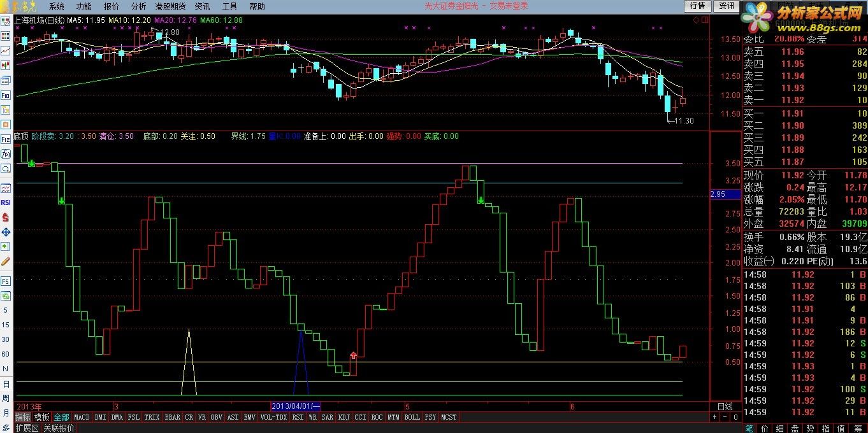Click the 行情 button at top right
The width and height of the screenshot is (868, 433).
coord(698,6)
